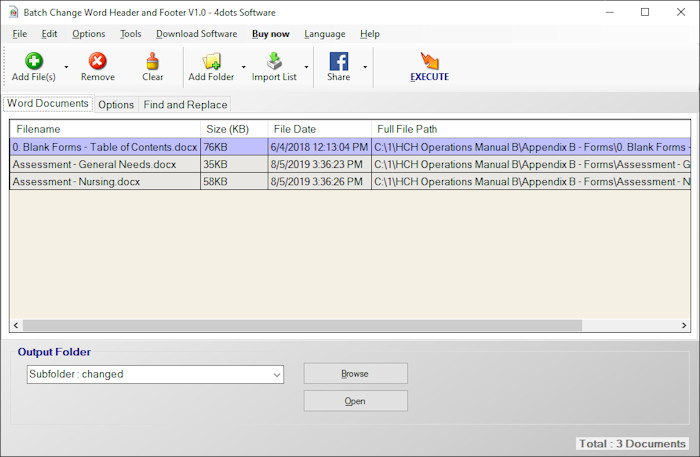This screenshot has width=700, height=457.
Task: Open the File menu
Action: (x=20, y=34)
